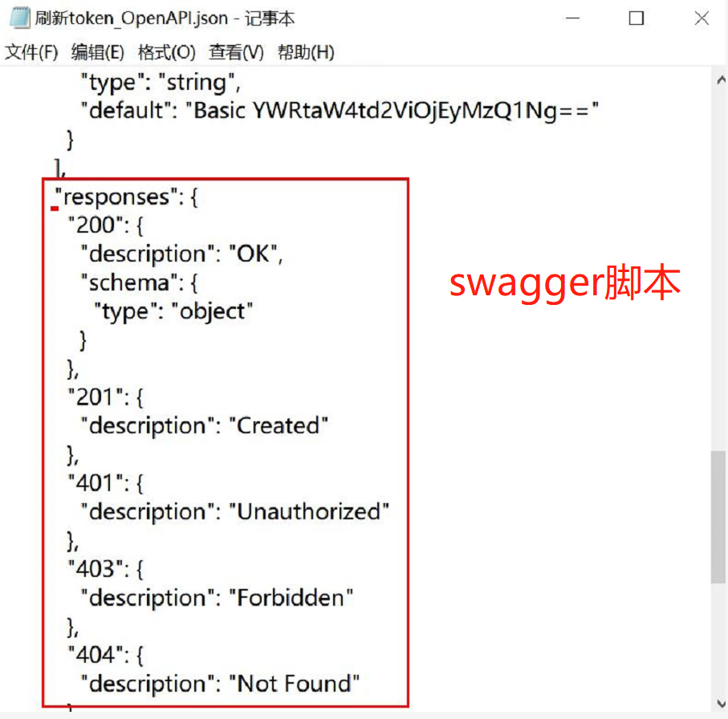Click the "OK" description value
The width and height of the screenshot is (728, 719).
[x=254, y=254]
